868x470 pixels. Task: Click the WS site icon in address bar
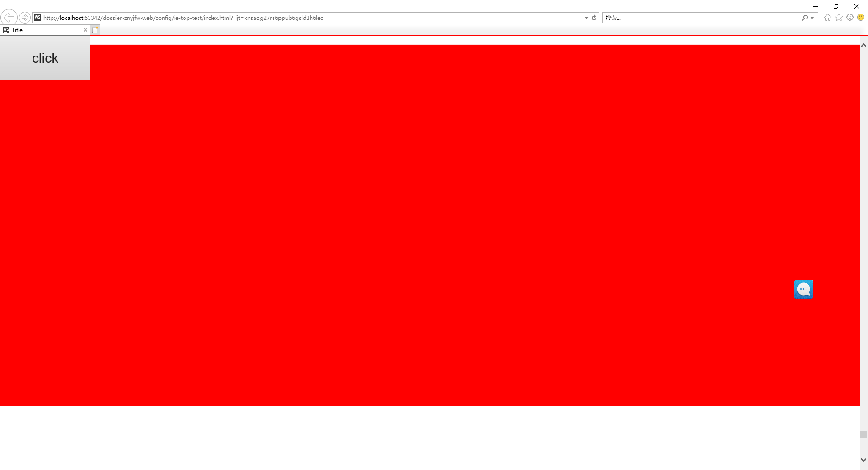pos(38,18)
